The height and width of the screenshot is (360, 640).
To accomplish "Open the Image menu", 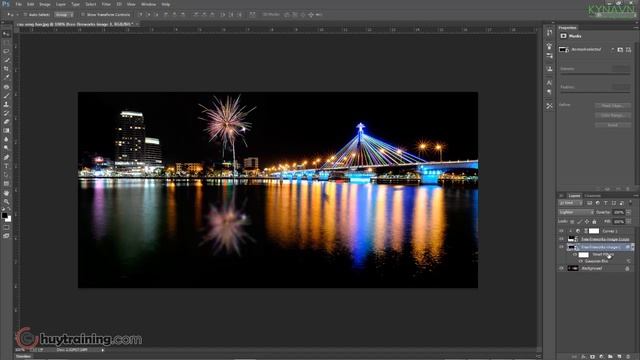I will 44,4.
